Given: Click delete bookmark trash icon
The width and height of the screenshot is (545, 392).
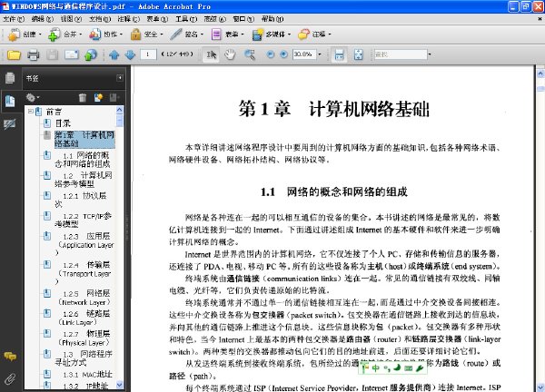Looking at the screenshot, I should pyautogui.click(x=83, y=98).
